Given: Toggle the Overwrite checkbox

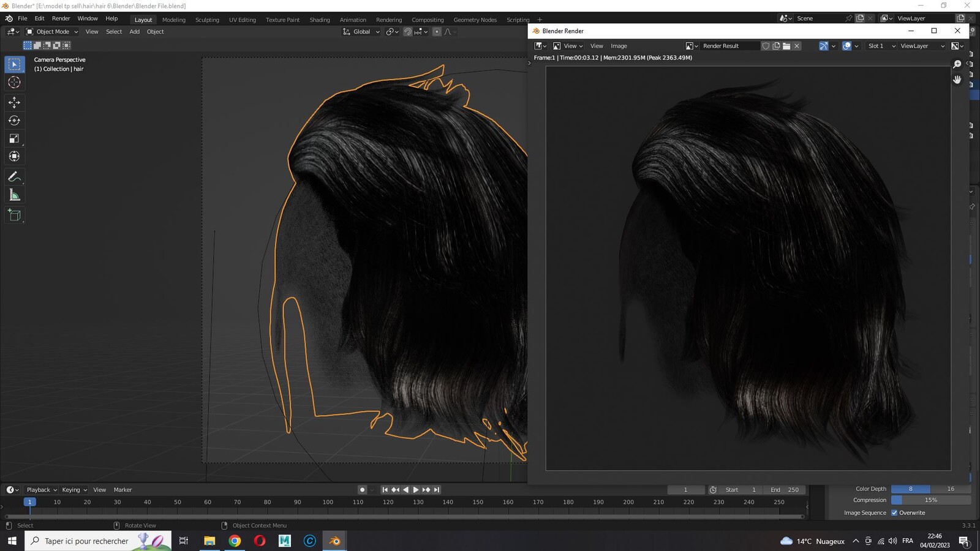Looking at the screenshot, I should pos(894,513).
